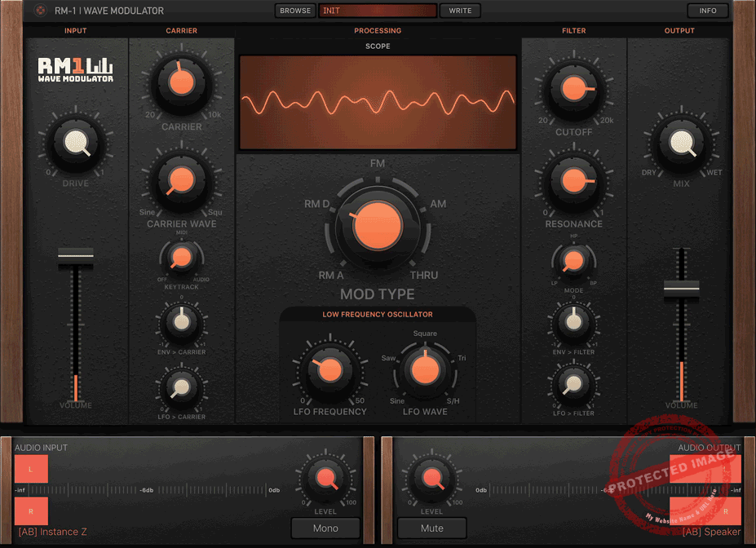Image resolution: width=756 pixels, height=548 pixels.
Task: Select AM label on MOD TYPE dial
Action: point(438,204)
